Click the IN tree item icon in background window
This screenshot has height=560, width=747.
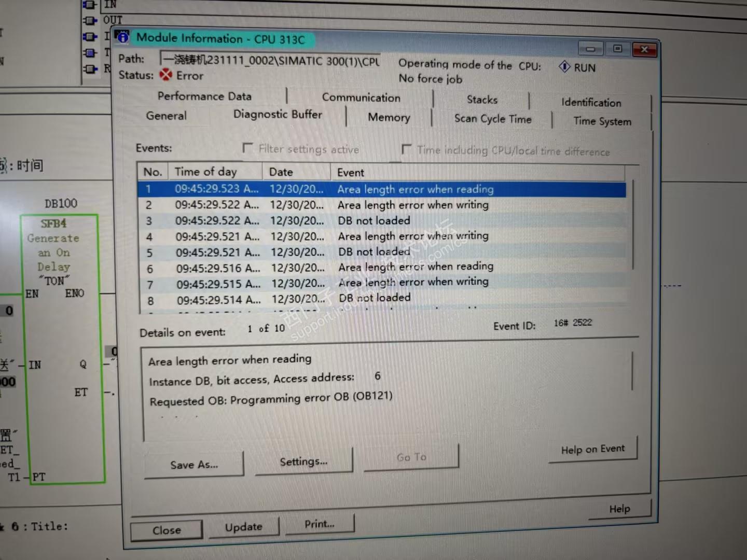(x=90, y=5)
